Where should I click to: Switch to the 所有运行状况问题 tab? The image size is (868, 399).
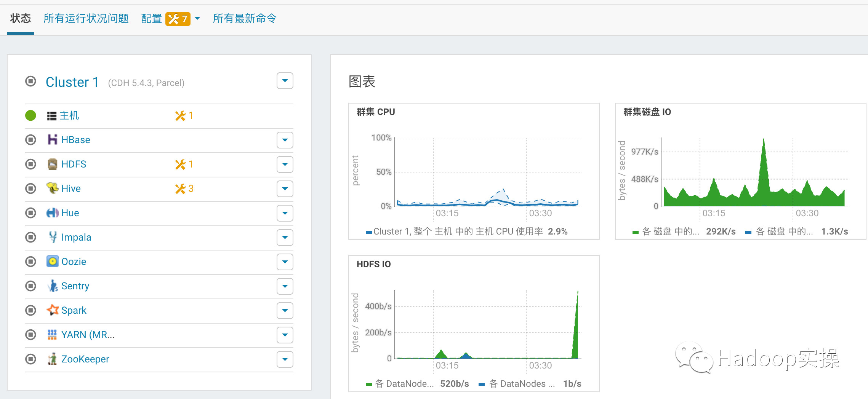tap(86, 18)
